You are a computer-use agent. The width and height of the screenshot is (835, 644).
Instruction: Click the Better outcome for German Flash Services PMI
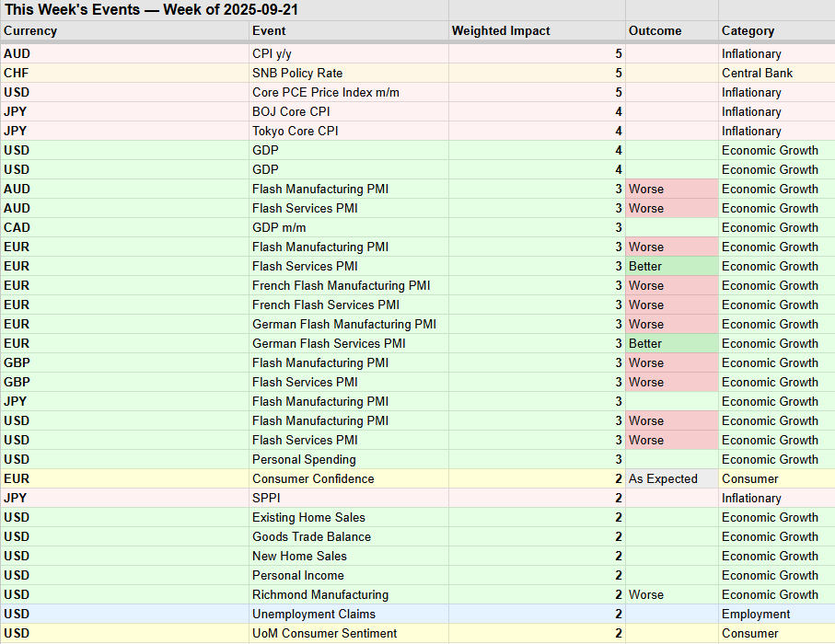click(x=645, y=343)
